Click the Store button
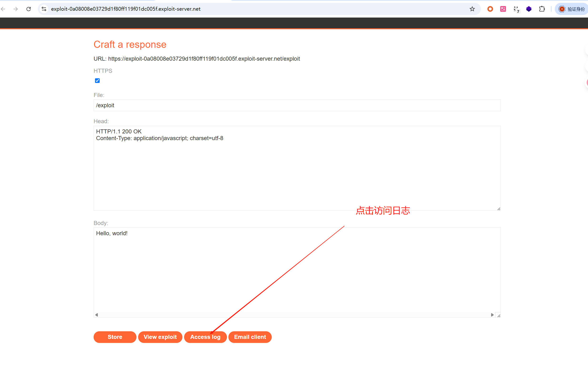Viewport: 588px width, 366px height. [x=115, y=337]
